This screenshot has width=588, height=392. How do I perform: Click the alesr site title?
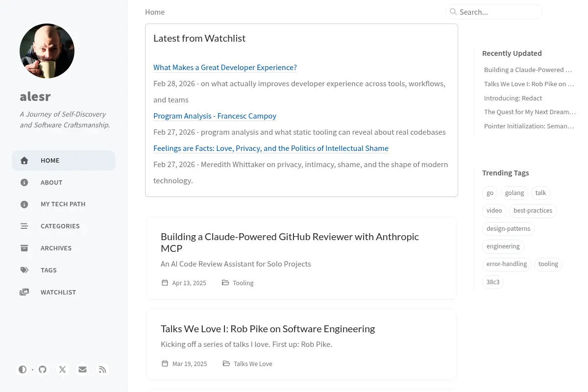click(x=35, y=97)
